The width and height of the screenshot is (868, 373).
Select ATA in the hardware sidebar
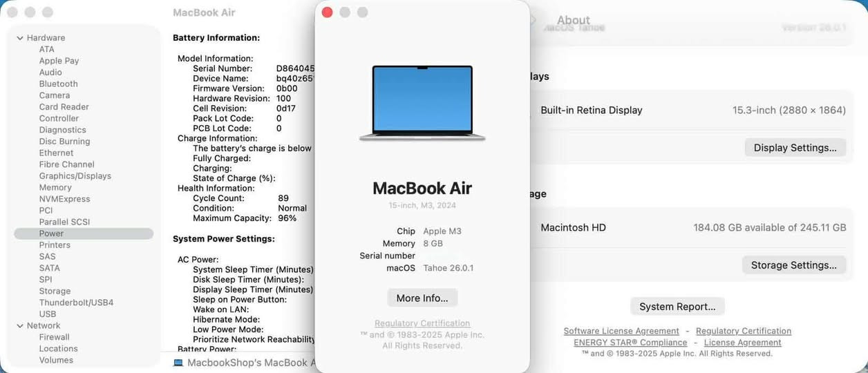(47, 49)
